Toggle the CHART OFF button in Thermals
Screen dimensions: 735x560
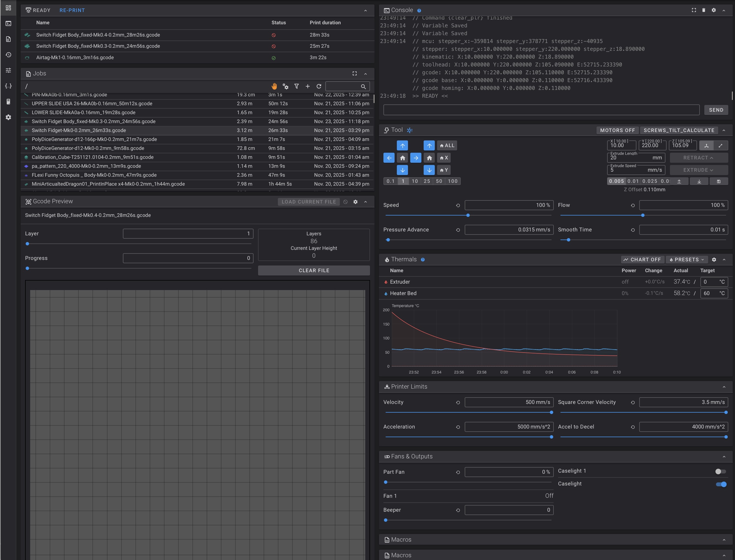(x=642, y=260)
